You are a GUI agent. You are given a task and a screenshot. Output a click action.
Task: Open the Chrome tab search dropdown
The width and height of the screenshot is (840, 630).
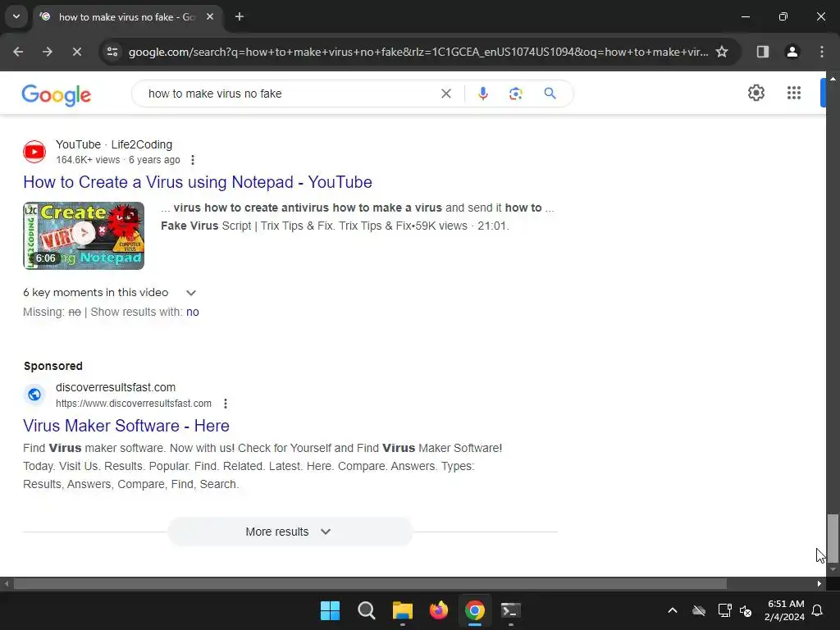point(16,16)
